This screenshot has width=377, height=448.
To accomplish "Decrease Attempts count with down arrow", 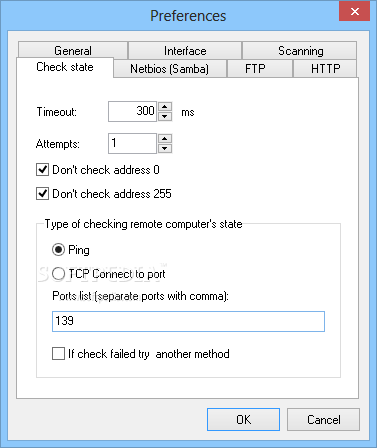I will tap(165, 148).
